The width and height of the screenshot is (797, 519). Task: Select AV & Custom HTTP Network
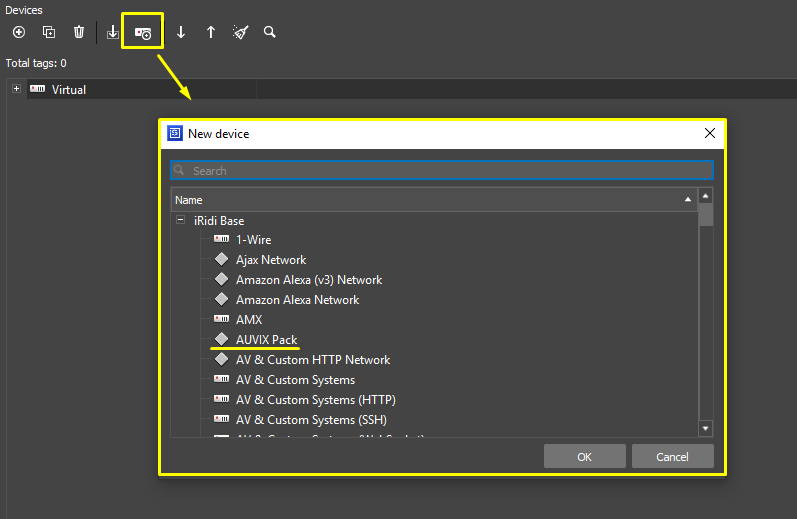(313, 360)
